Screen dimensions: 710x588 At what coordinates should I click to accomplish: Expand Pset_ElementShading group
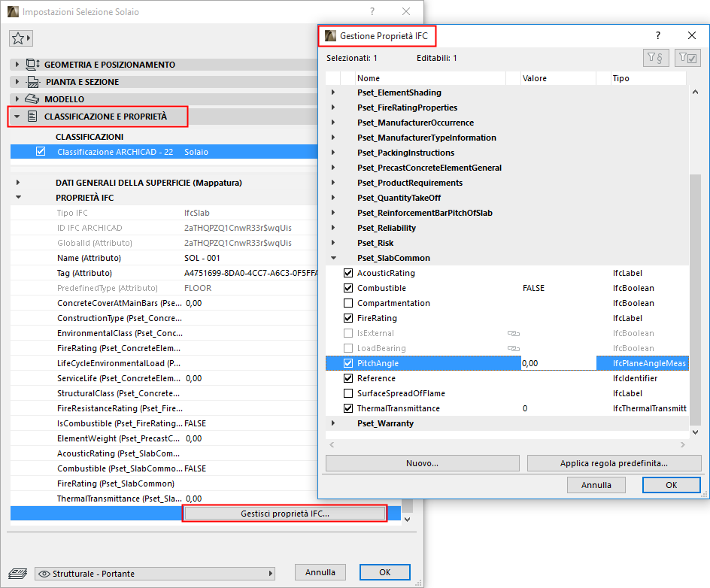click(x=334, y=92)
